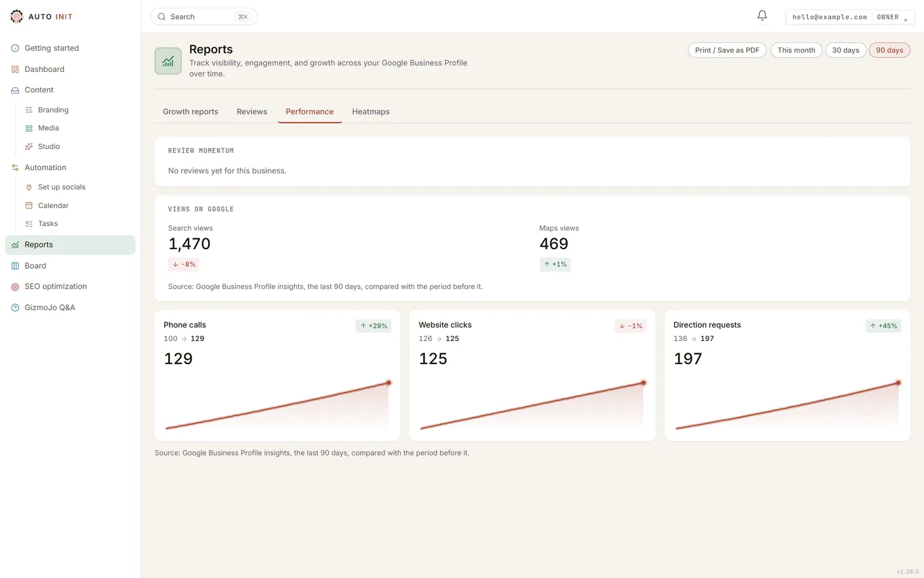Click the Tasks checklist icon
The width and height of the screenshot is (924, 578).
point(29,224)
